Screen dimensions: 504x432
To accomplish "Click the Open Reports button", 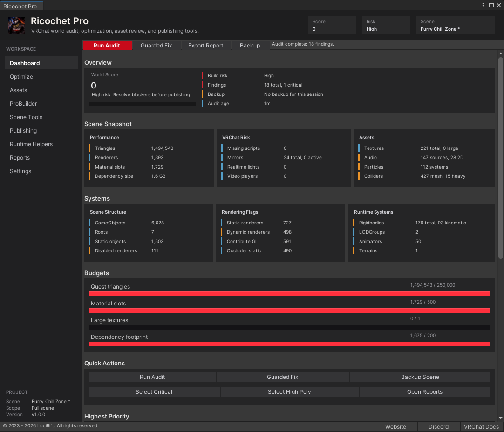I will [425, 391].
